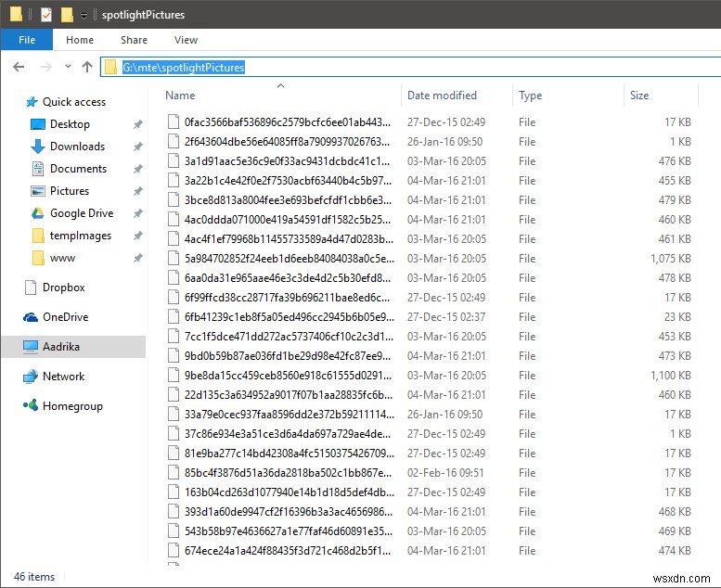Screen dimensions: 721x588
Task: Click the Properties quick access toolbar icon
Action: point(46,15)
